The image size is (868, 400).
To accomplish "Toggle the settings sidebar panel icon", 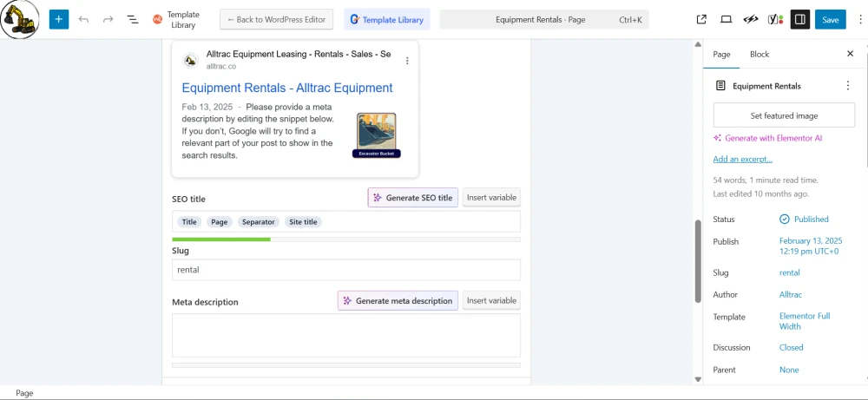I will coord(800,19).
